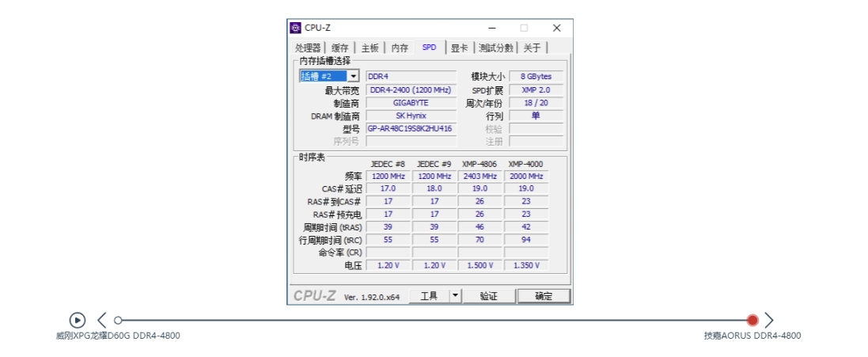Screen dimensions: 868x357
Task: Open the 插槽 #2 slot dropdown
Action: 329,76
